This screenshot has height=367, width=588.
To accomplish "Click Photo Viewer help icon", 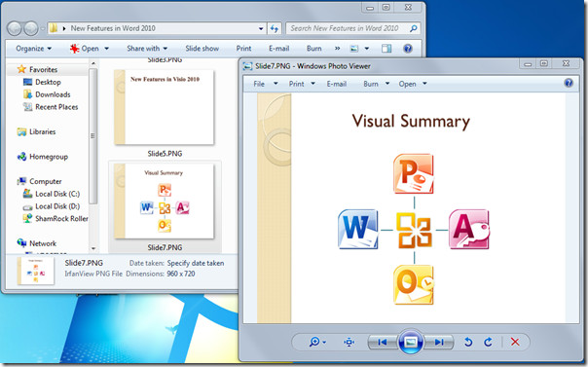I will (569, 83).
